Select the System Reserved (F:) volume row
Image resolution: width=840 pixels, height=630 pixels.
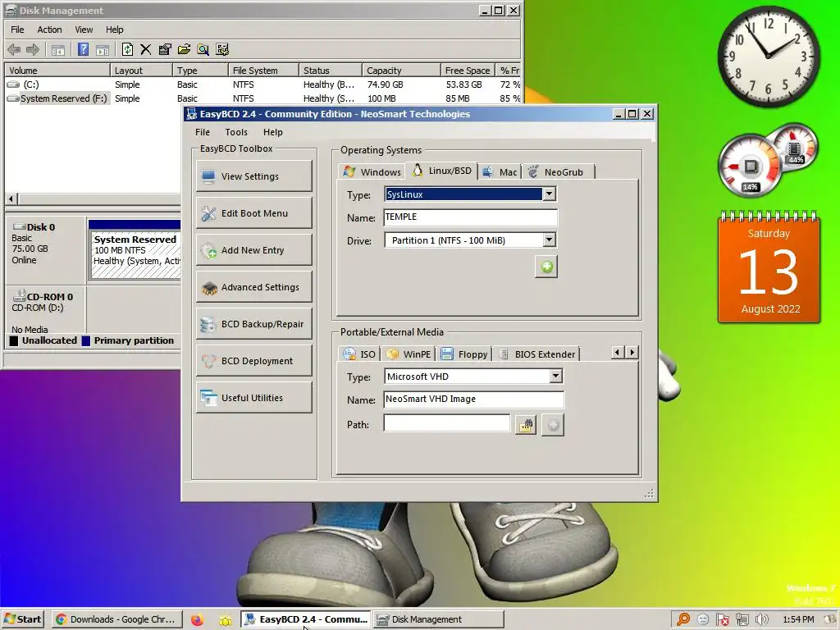(x=262, y=98)
